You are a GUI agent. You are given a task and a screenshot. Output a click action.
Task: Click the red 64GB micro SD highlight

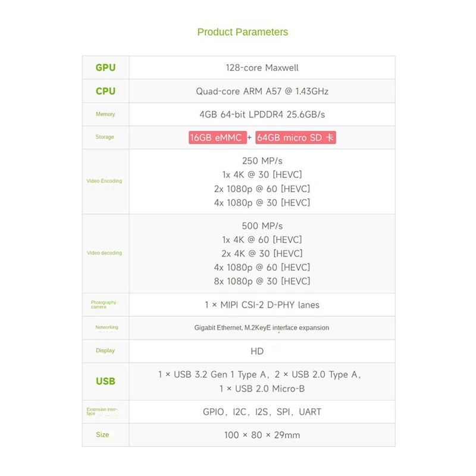pos(296,137)
